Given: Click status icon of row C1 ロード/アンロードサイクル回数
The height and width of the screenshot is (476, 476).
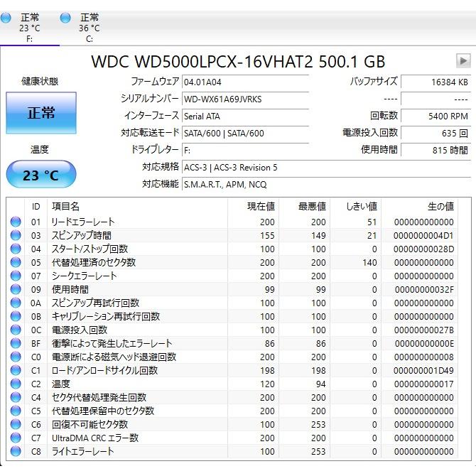Looking at the screenshot, I should coord(16,370).
